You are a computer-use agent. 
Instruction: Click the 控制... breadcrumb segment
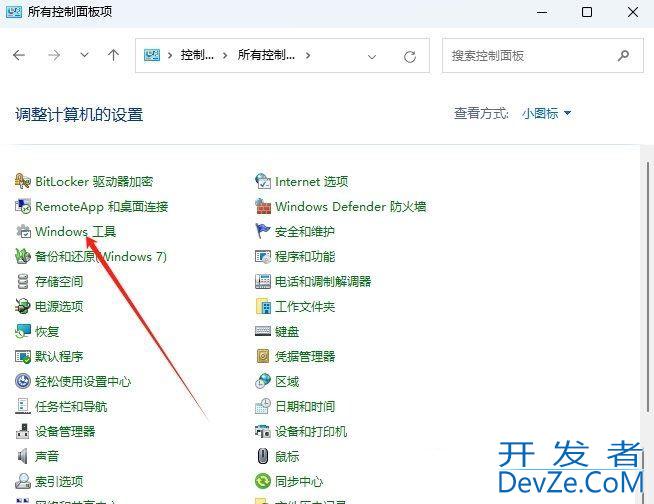pyautogui.click(x=197, y=55)
